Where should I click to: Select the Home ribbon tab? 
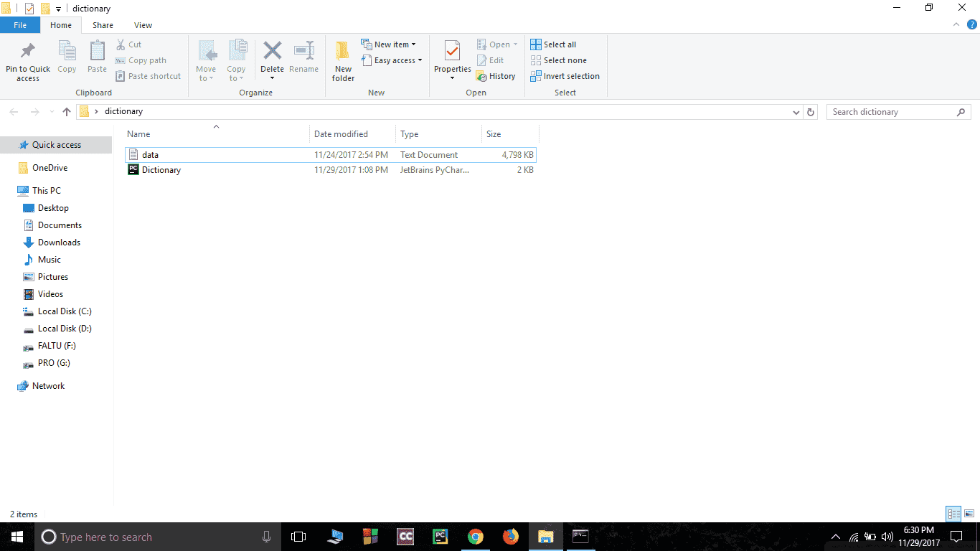61,25
